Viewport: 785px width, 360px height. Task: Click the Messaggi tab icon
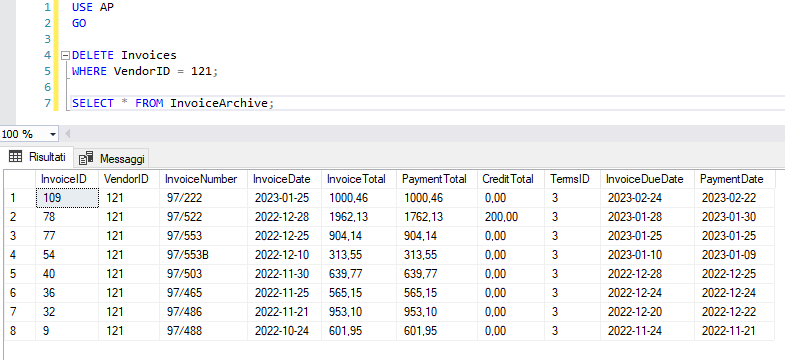(86, 158)
